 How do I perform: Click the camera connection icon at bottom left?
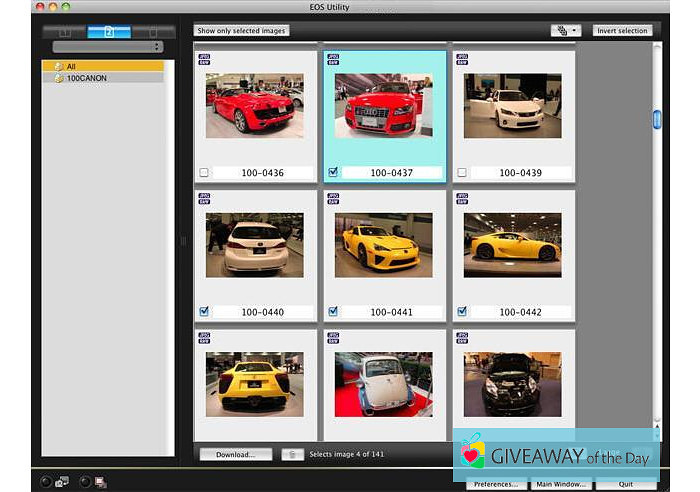62,482
